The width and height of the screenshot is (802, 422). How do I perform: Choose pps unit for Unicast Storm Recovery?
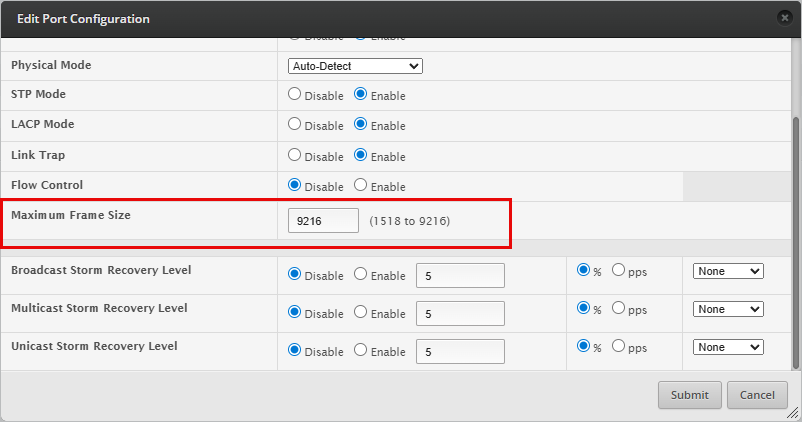click(618, 345)
